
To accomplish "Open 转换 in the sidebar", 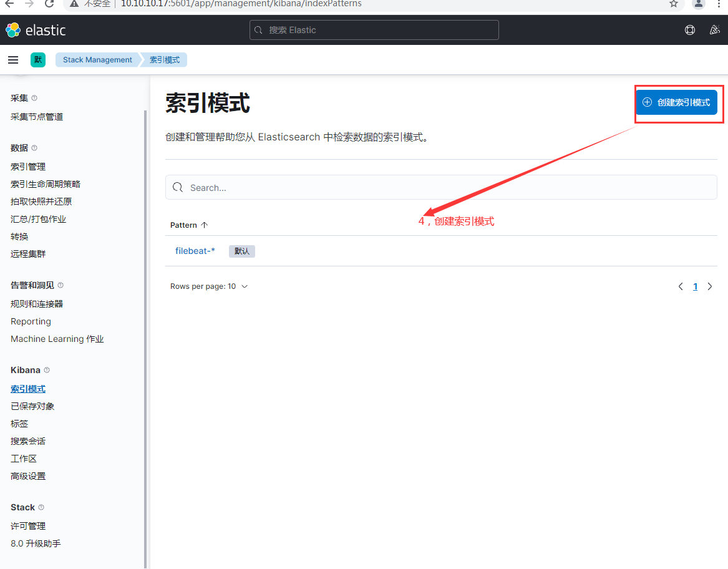I will pyautogui.click(x=19, y=237).
